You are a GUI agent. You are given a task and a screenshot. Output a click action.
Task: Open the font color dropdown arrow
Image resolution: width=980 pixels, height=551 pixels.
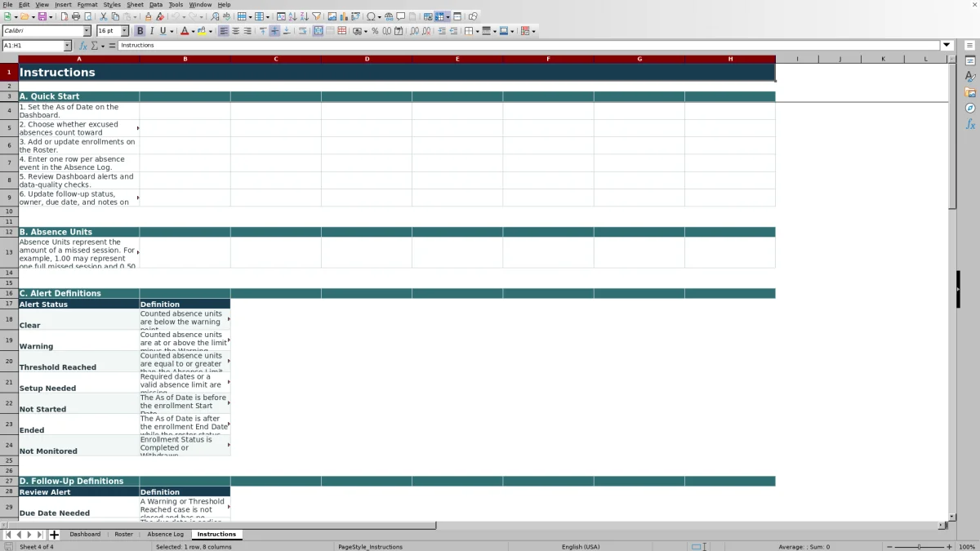click(x=193, y=31)
